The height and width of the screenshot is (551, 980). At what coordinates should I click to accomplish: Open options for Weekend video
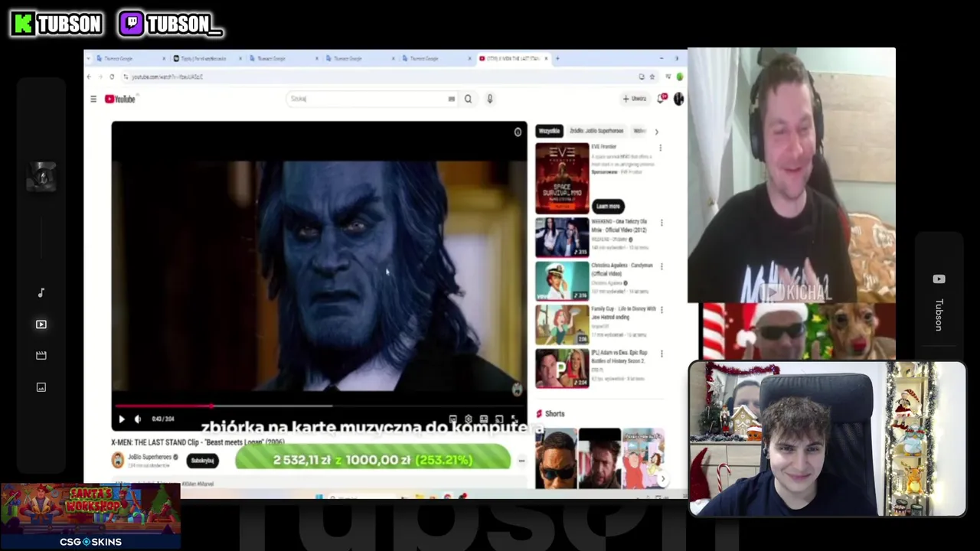pos(661,223)
